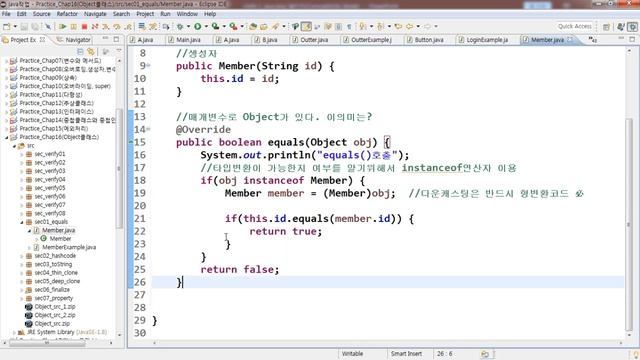640x360 pixels.
Task: Click the Step Over icon
Action: coord(117,27)
